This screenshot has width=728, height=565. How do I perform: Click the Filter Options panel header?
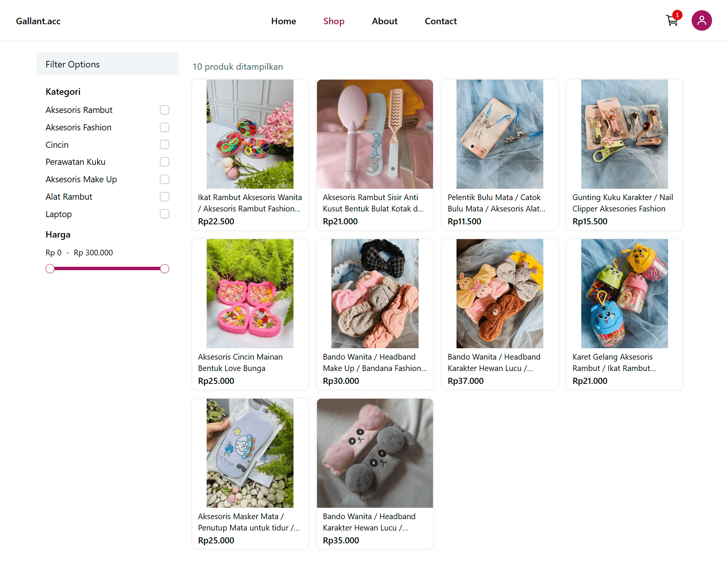coord(72,64)
